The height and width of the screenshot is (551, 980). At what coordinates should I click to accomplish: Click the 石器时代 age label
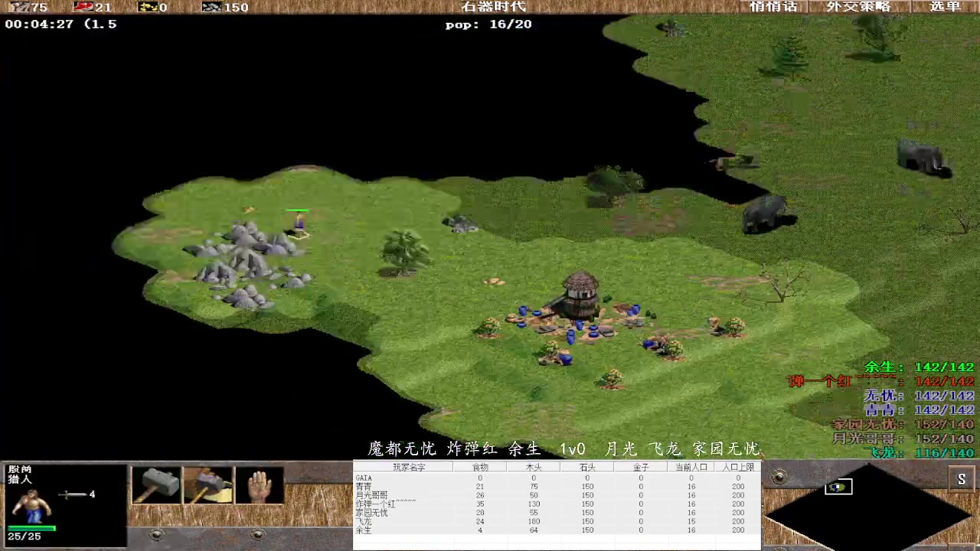tap(494, 7)
